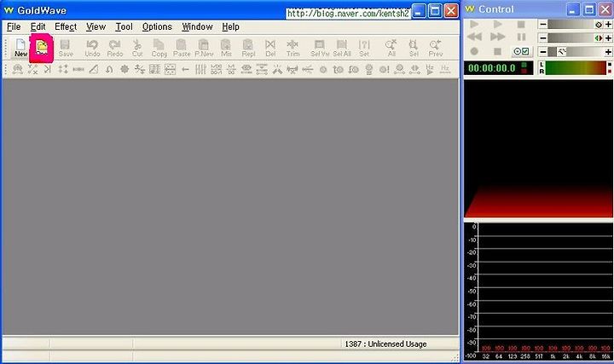Click the Del delete icon
Screen dimensions: 614x364
point(270,48)
